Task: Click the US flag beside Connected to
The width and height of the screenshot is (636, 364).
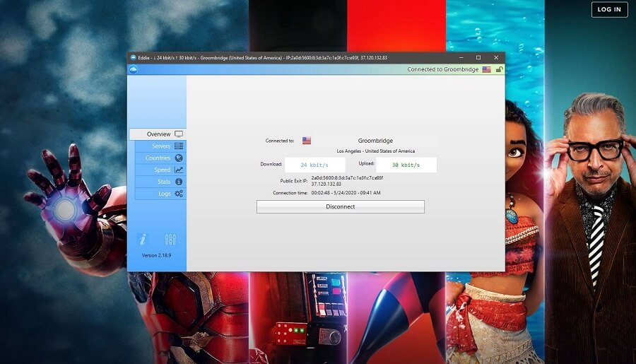Action: coord(307,141)
